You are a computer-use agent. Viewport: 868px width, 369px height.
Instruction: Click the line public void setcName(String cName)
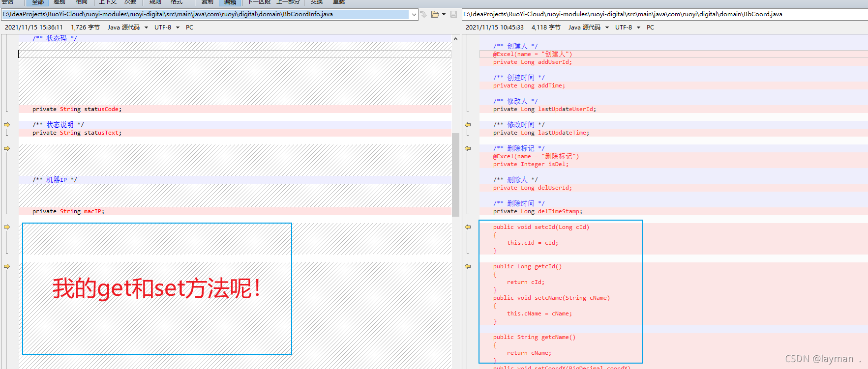551,298
